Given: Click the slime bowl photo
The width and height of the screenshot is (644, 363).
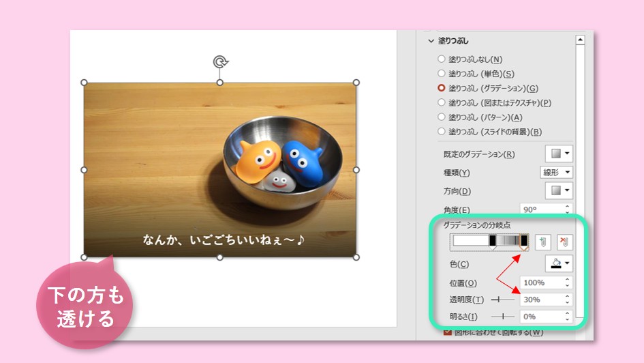Looking at the screenshot, I should tap(220, 170).
